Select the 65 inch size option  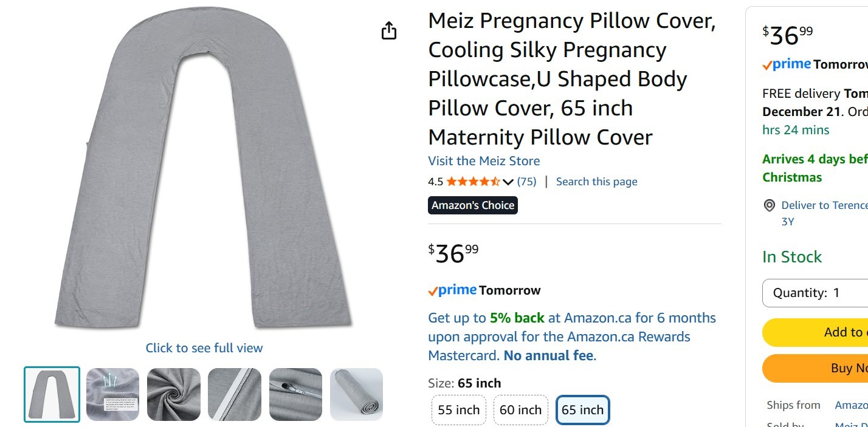[x=582, y=410]
